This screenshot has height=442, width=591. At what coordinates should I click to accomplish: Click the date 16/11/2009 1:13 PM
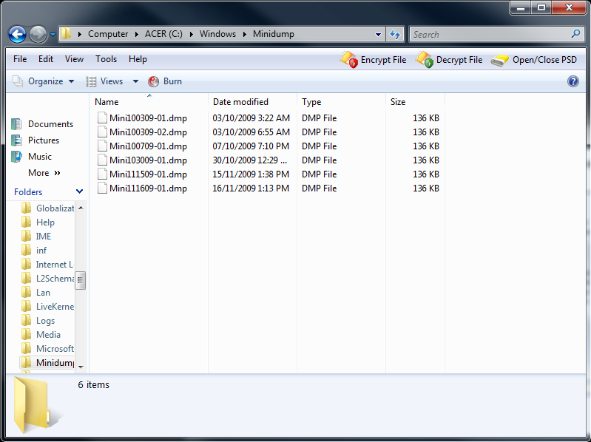coord(251,188)
